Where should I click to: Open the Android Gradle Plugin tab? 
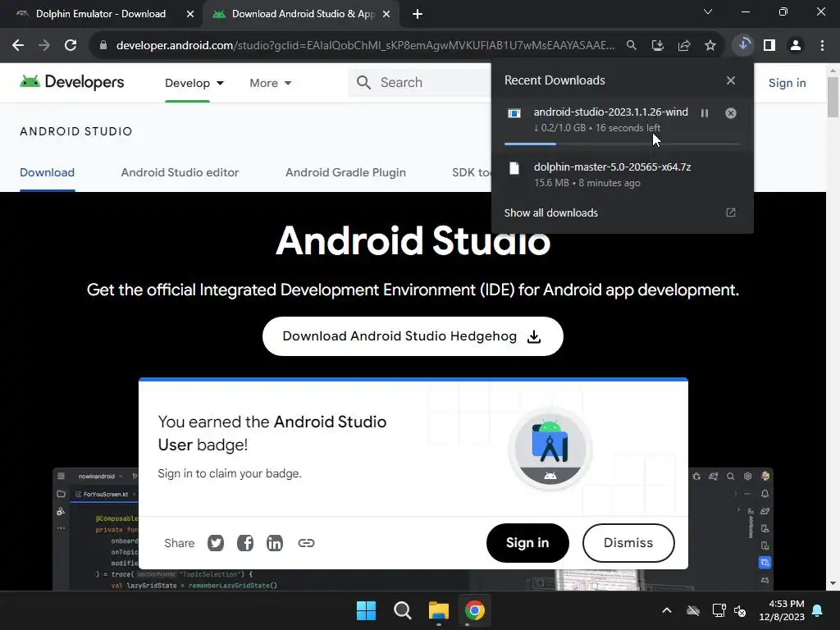(x=345, y=172)
